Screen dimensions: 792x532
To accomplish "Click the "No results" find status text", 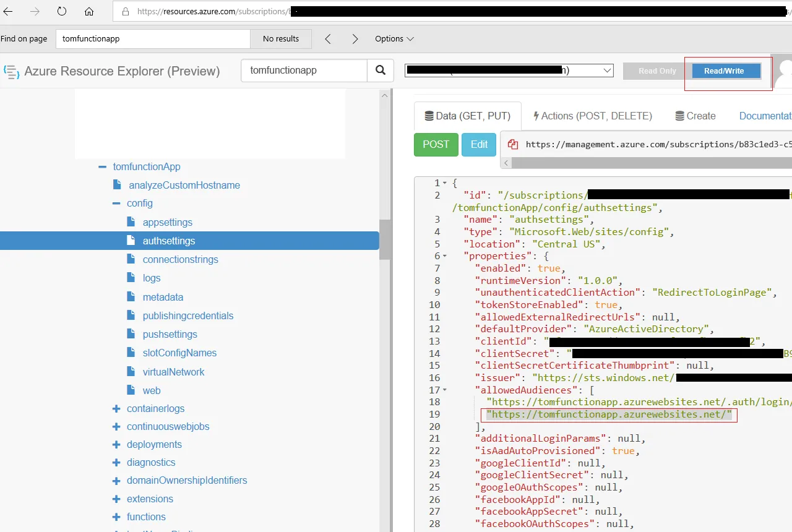I will (x=281, y=38).
